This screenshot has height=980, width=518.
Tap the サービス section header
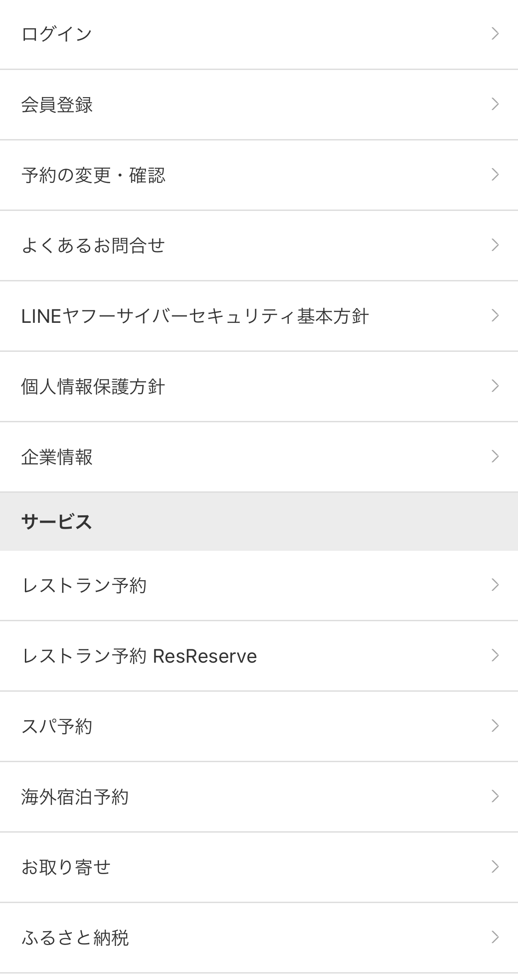[57, 522]
